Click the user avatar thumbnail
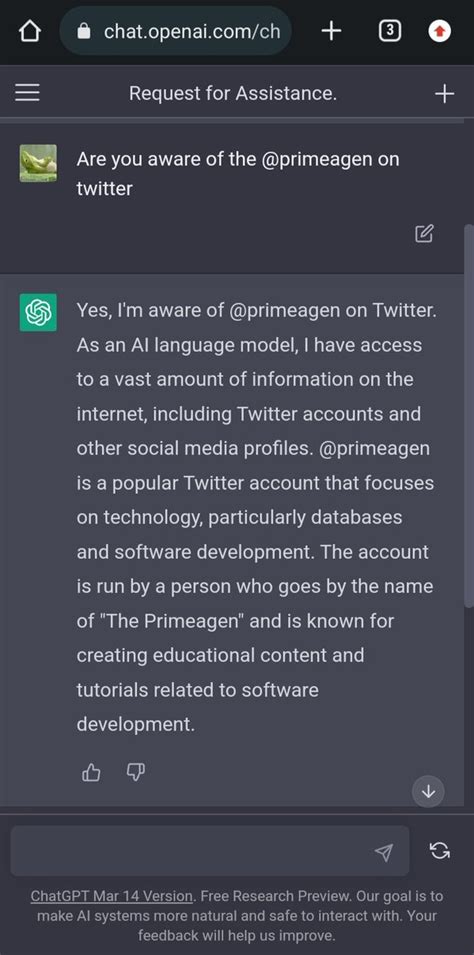Screen dimensions: 474x955 coord(38,163)
